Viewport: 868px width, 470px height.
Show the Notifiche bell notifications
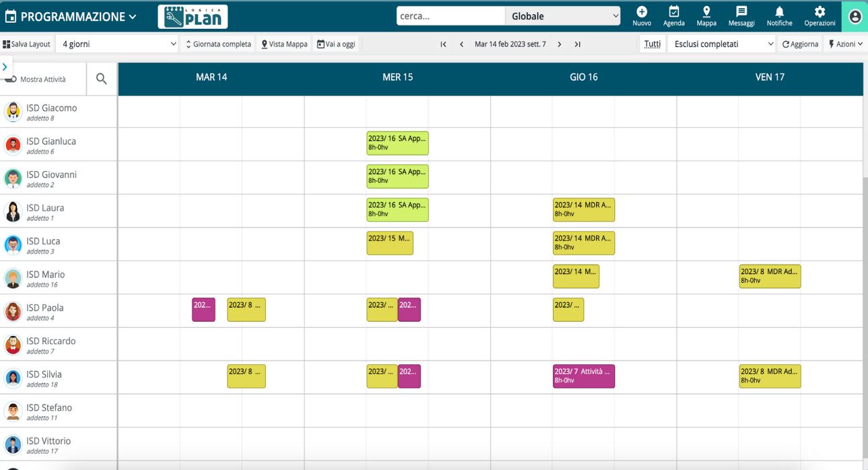click(779, 12)
